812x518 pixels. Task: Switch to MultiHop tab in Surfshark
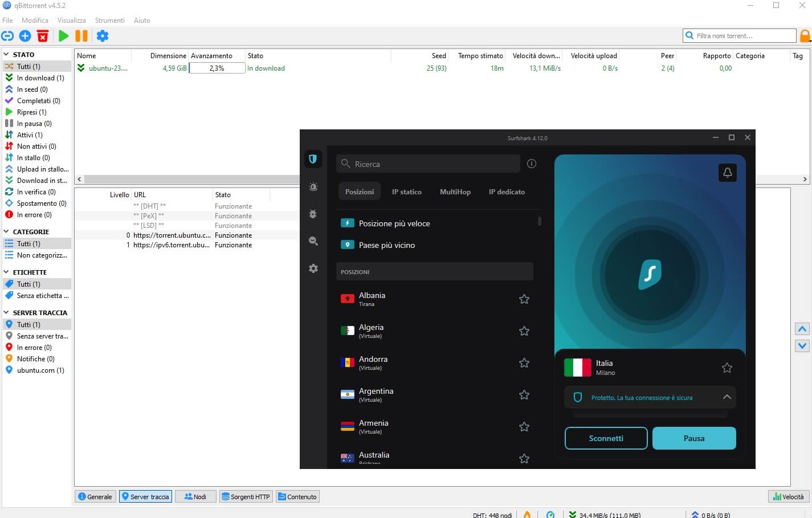455,192
